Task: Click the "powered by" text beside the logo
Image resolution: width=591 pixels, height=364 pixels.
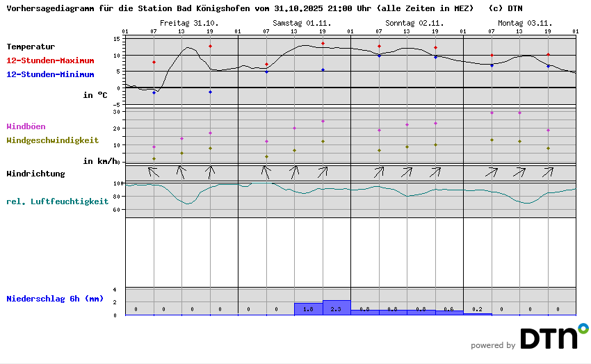Action: (493, 345)
